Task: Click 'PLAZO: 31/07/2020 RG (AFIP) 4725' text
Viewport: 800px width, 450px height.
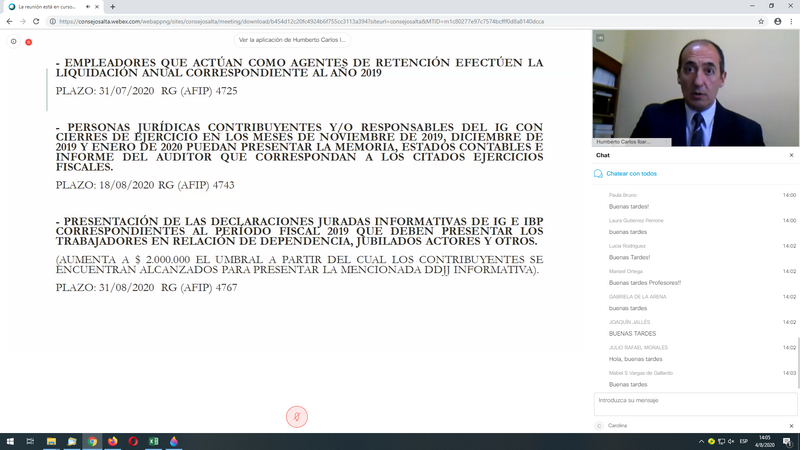Action: click(146, 91)
